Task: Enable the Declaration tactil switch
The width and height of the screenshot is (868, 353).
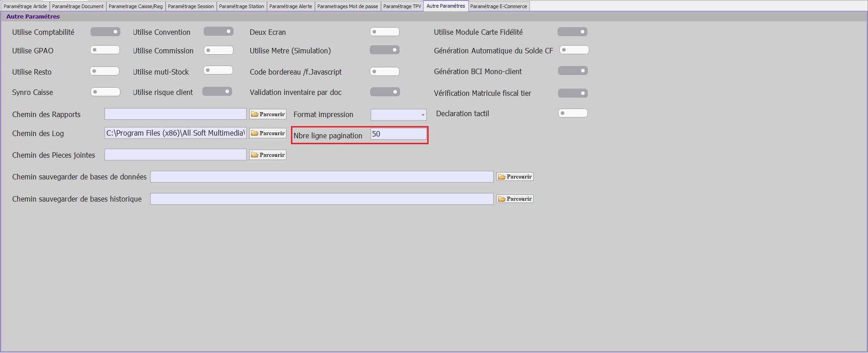Action: 573,113
